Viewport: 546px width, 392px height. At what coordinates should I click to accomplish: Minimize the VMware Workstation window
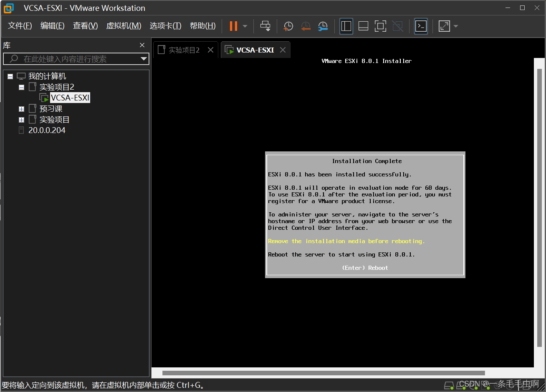point(508,8)
